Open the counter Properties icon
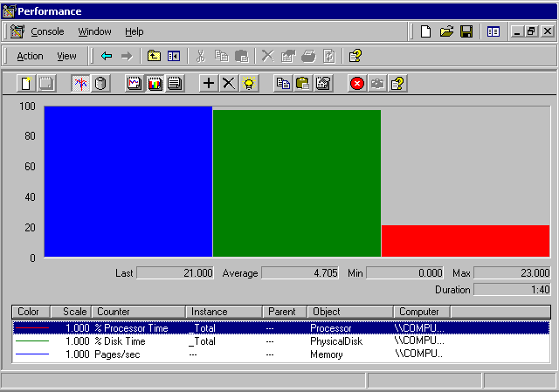The width and height of the screenshot is (559, 392). point(323,83)
